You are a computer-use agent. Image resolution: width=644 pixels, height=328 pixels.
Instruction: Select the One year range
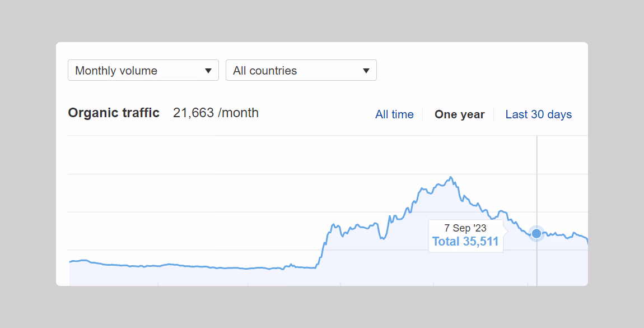(460, 114)
